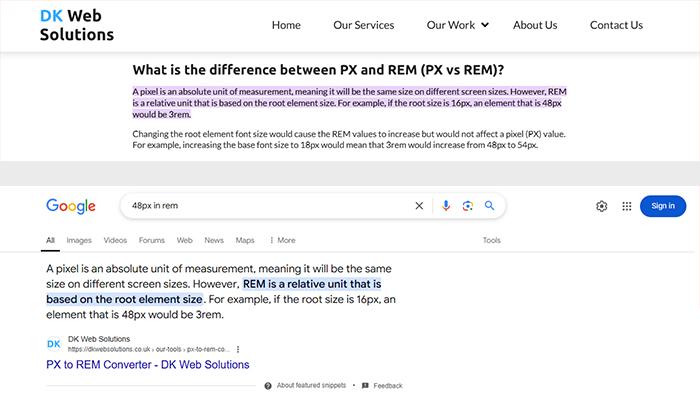This screenshot has width=700, height=400.
Task: Visit the About Us page
Action: pos(535,25)
